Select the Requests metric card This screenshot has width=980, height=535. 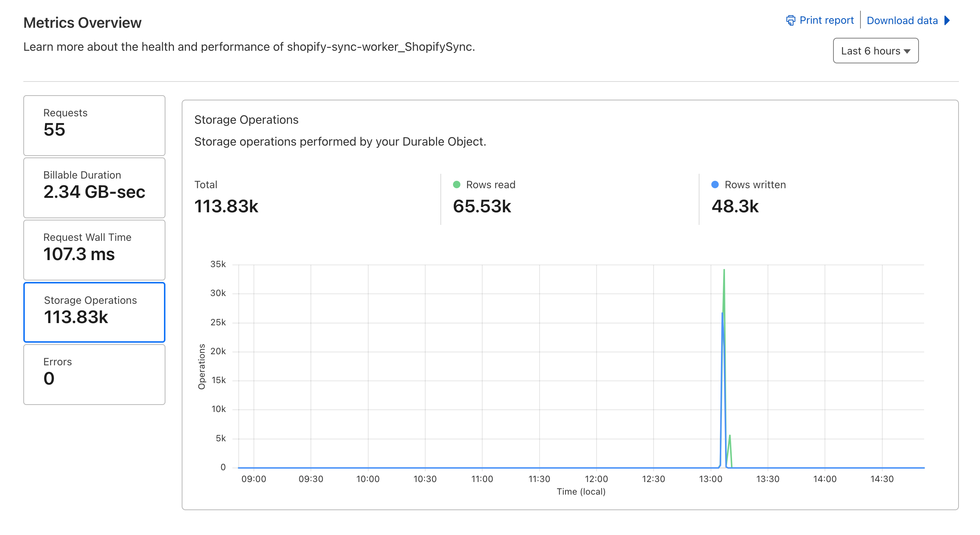[x=94, y=125]
